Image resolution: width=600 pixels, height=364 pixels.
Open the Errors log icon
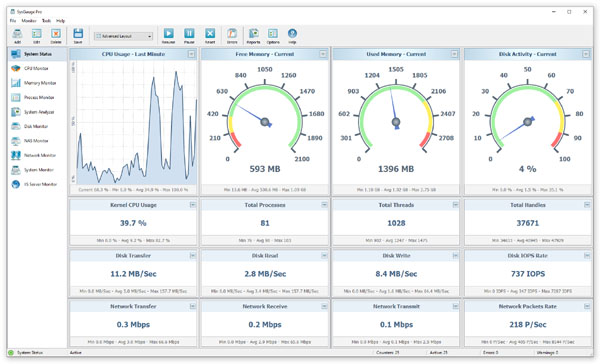click(232, 36)
